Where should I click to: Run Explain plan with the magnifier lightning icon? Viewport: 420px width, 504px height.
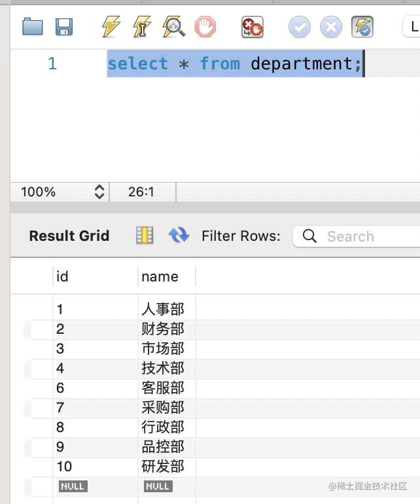click(173, 27)
